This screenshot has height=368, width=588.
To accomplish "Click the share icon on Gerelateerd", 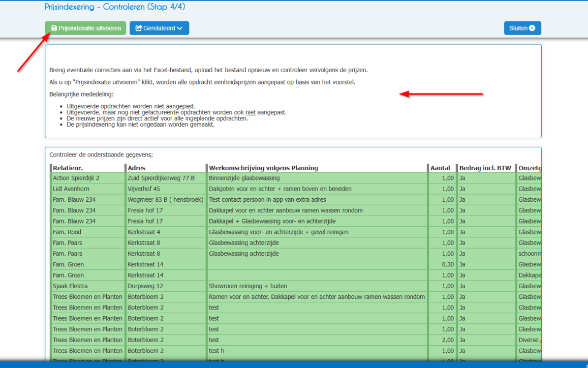I will [139, 28].
